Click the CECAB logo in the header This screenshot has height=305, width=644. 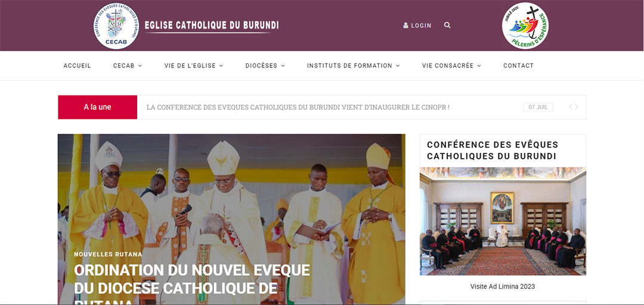pos(116,26)
